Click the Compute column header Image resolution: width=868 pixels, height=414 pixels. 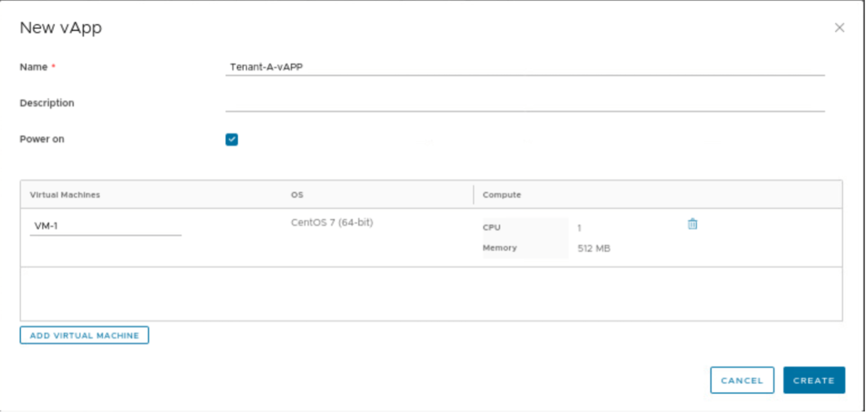(x=501, y=194)
